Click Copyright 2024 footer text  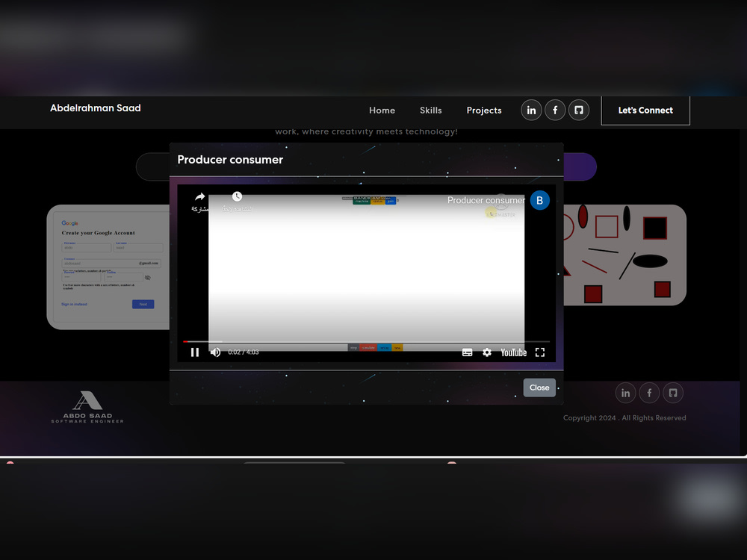click(624, 417)
